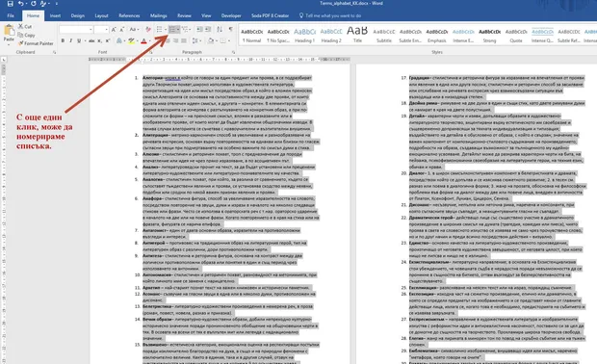This screenshot has height=364, width=597.
Task: Customize the Quick Access Toolbar
Action: coord(57,4)
